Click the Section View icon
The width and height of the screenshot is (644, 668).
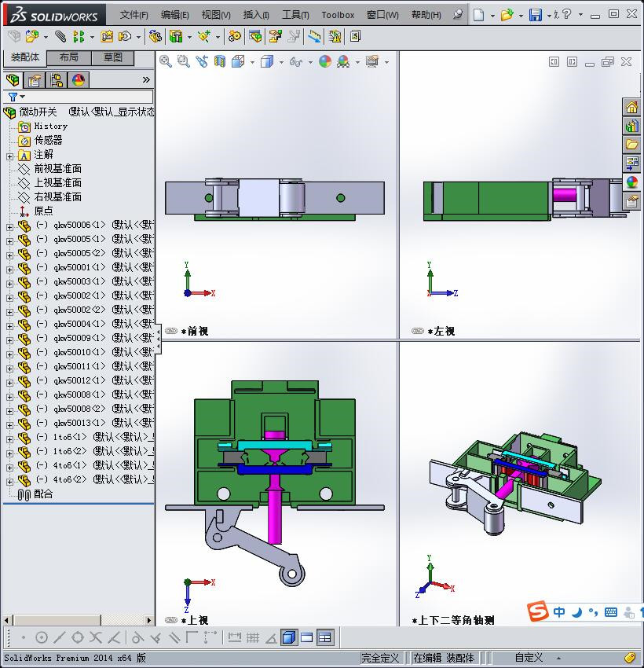coord(220,62)
